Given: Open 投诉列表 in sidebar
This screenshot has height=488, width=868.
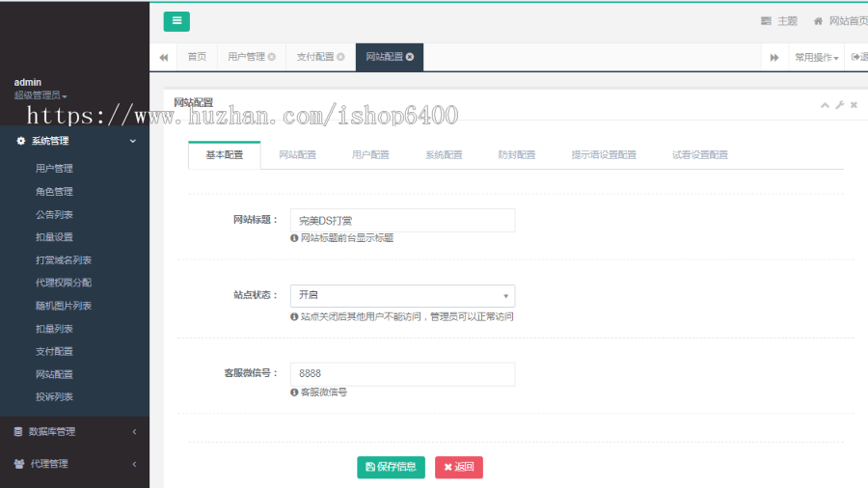Looking at the screenshot, I should pos(54,396).
